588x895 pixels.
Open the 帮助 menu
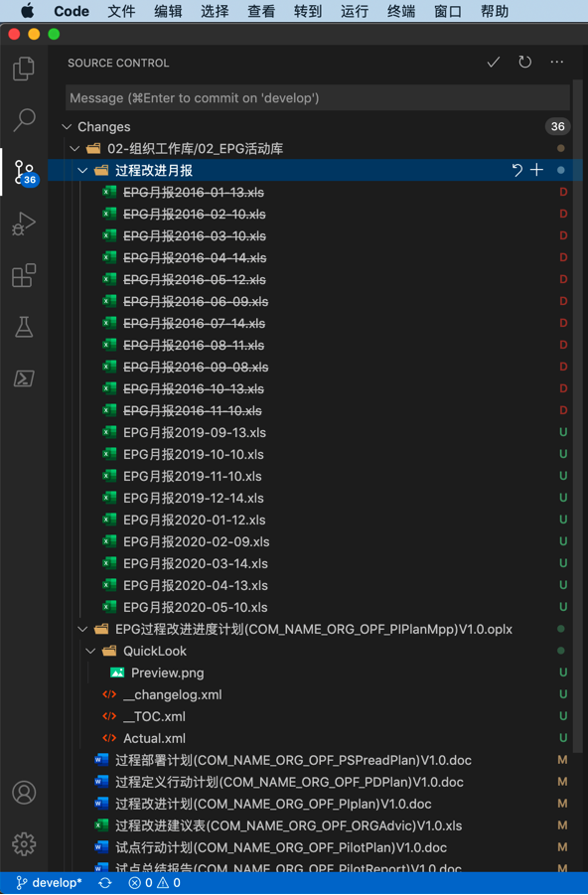(x=495, y=11)
